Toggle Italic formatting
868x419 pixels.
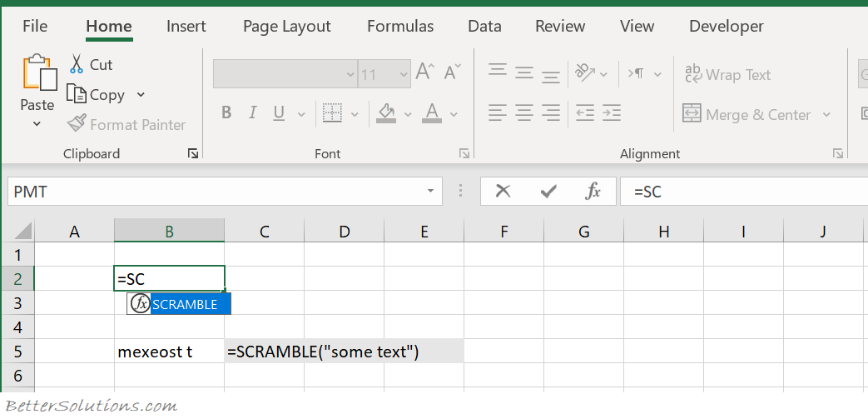coord(252,113)
